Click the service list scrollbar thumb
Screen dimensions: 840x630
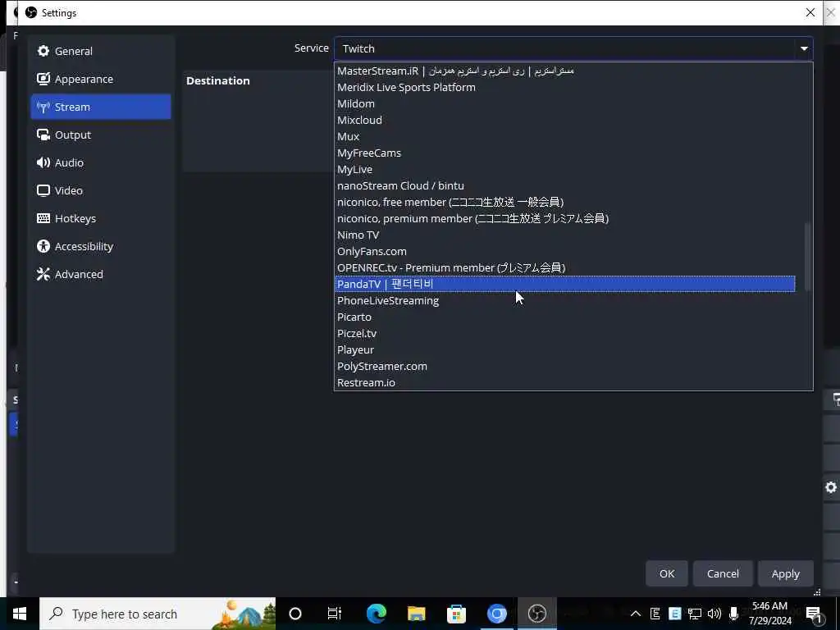pos(807,257)
